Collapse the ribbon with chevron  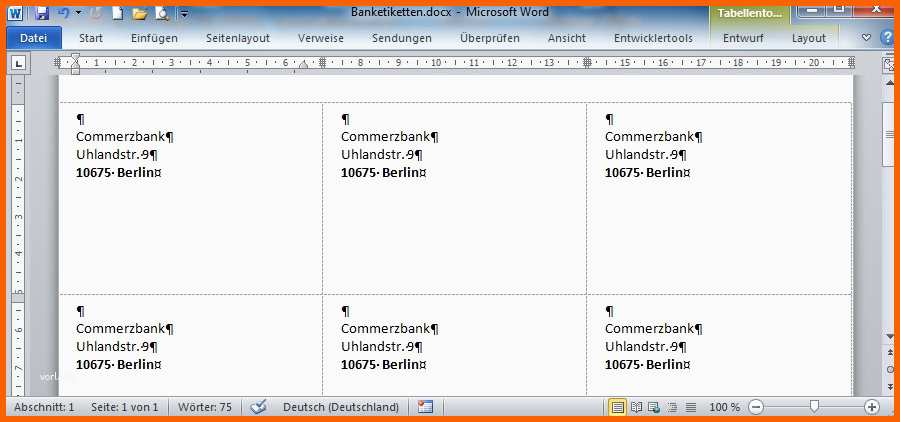(x=867, y=38)
